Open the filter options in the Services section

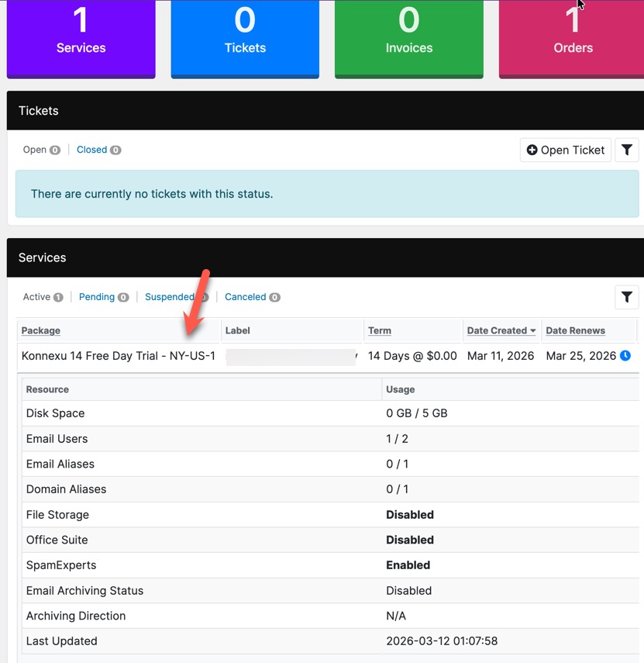tap(627, 297)
